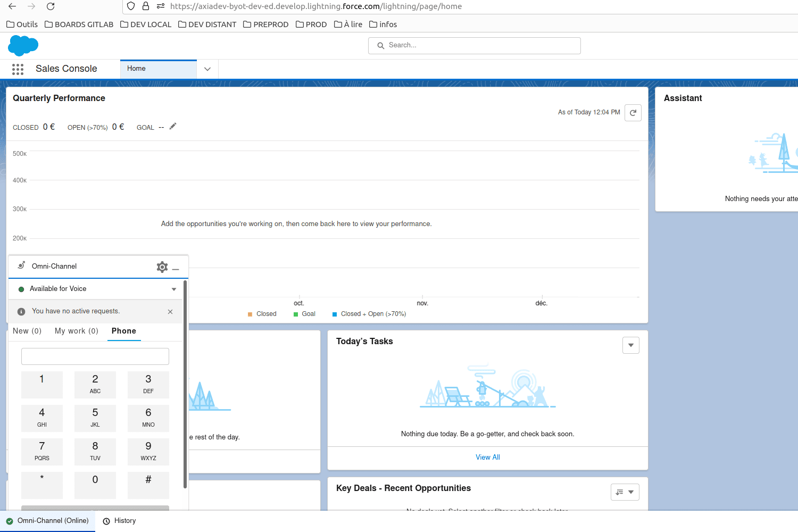This screenshot has width=798, height=532.
Task: Open the BOARDS GITLAB bookmark folder
Action: click(x=79, y=24)
